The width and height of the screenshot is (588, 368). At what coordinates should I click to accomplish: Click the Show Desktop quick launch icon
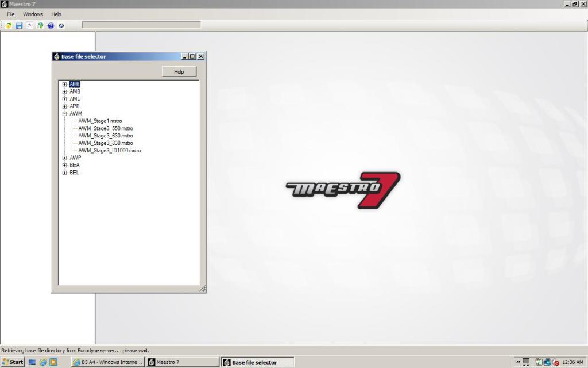tap(32, 362)
